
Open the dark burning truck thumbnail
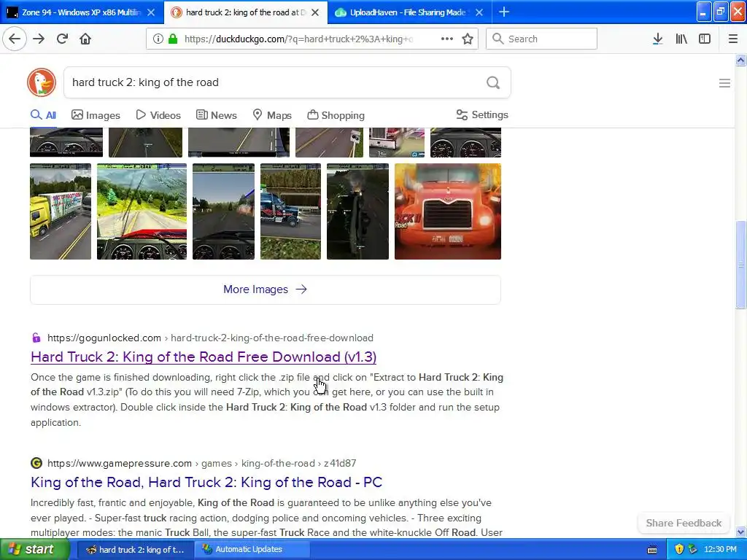point(357,211)
